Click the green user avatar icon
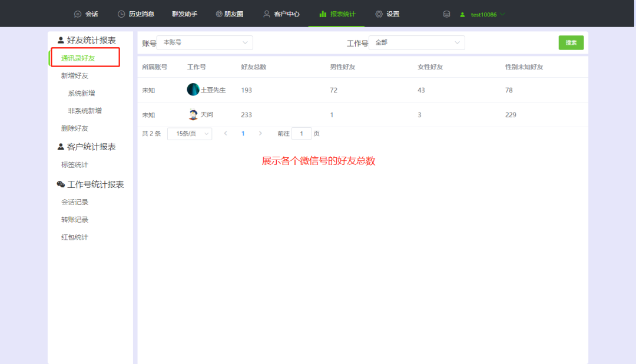The height and width of the screenshot is (364, 636). [462, 15]
